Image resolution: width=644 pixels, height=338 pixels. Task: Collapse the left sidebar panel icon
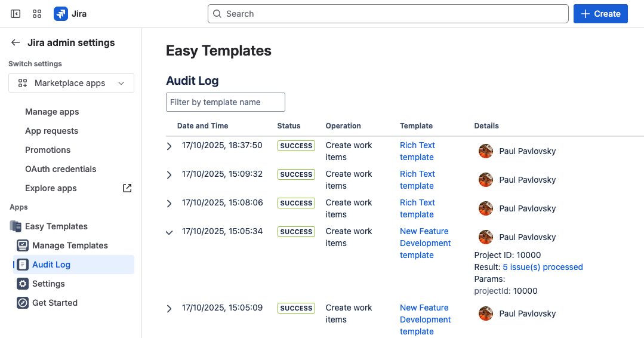click(16, 14)
